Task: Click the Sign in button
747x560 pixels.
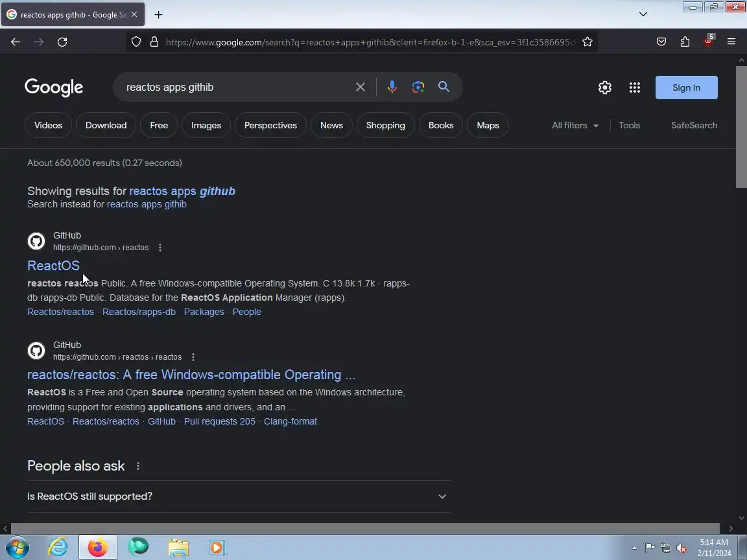Action: tap(686, 87)
